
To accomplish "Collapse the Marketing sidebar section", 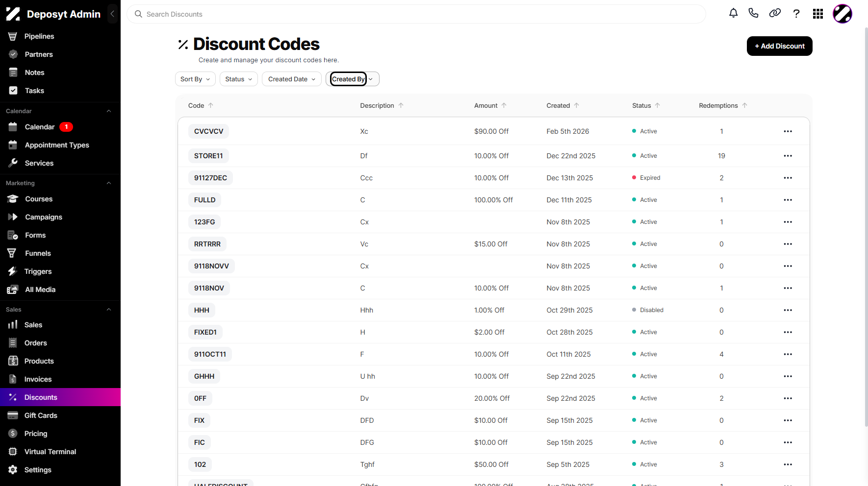I will (x=109, y=183).
